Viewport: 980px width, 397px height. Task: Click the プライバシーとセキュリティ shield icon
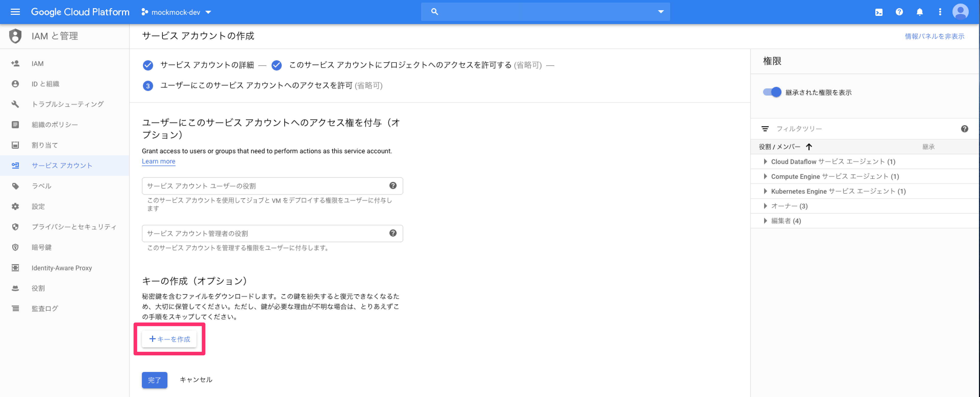tap(15, 227)
